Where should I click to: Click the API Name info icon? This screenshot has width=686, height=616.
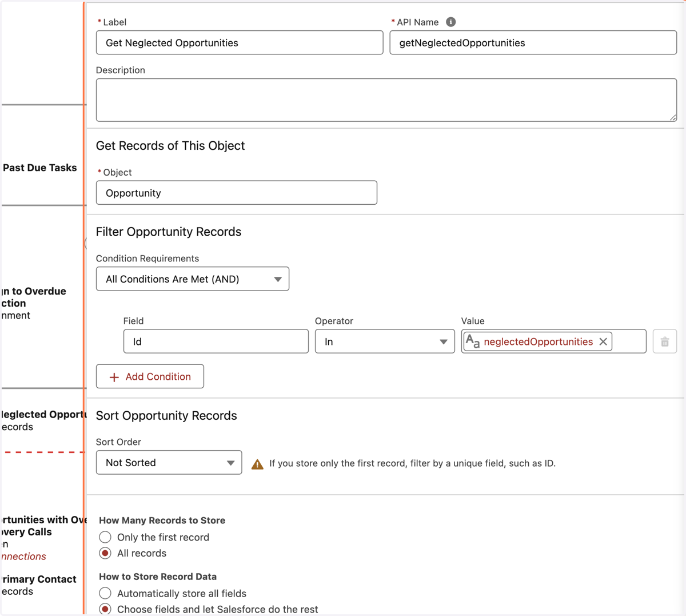[x=450, y=22]
